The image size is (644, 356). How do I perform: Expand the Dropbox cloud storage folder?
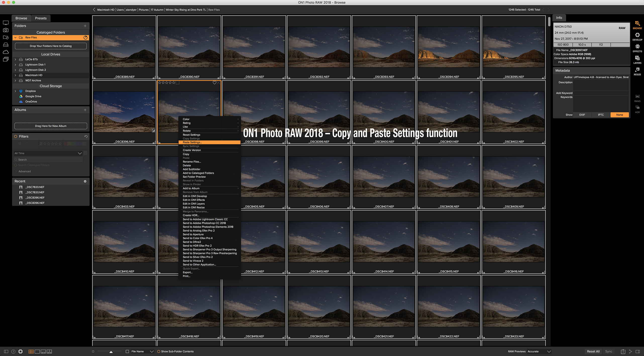tap(15, 91)
